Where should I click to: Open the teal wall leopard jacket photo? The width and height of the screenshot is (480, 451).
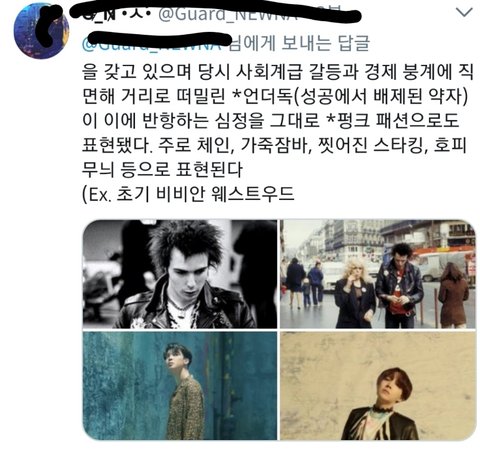tap(180, 386)
